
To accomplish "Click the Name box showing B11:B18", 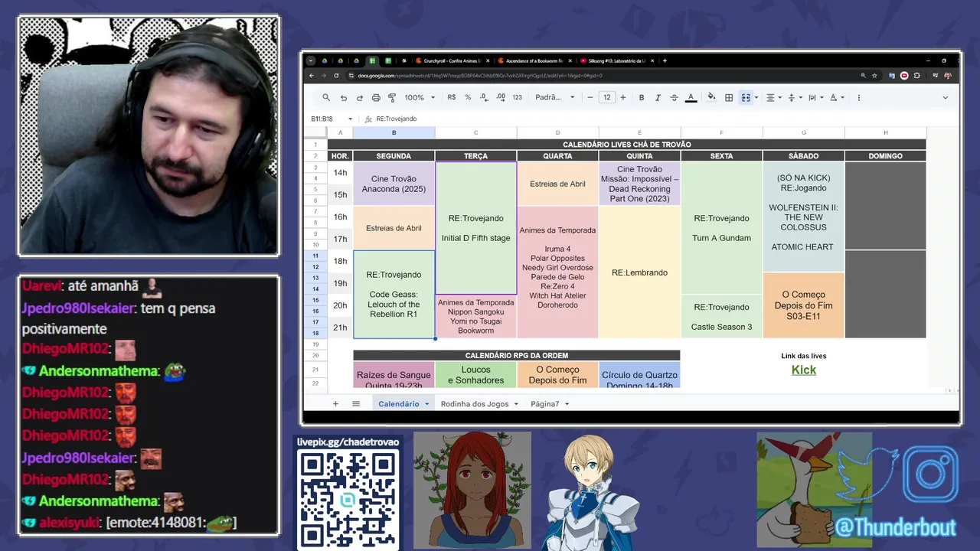I will click(x=331, y=119).
